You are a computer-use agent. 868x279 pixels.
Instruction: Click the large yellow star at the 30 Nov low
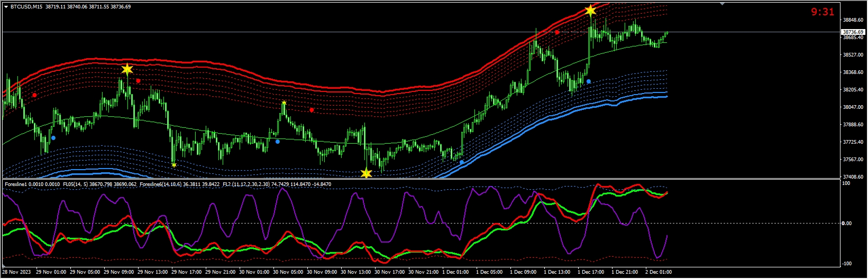pyautogui.click(x=366, y=173)
